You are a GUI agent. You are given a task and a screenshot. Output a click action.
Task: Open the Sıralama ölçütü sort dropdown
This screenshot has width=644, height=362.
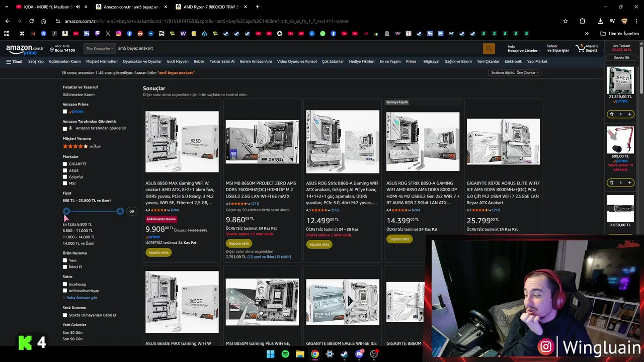tap(514, 73)
